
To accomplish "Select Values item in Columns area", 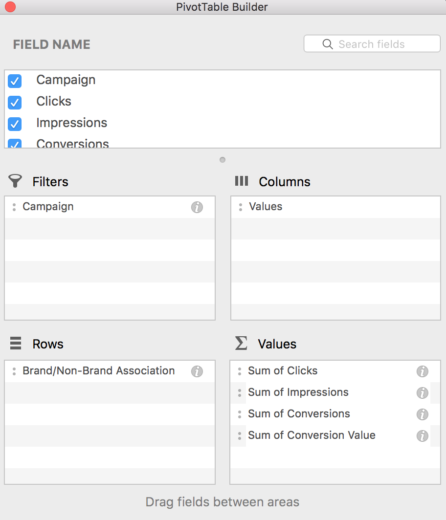I will (335, 207).
